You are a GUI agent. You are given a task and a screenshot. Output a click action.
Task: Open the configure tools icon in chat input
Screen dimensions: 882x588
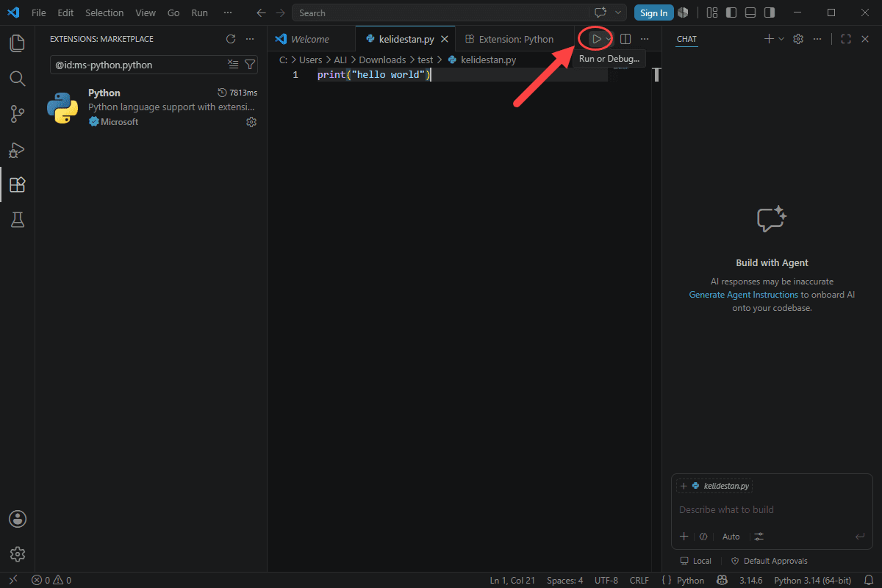coord(759,537)
